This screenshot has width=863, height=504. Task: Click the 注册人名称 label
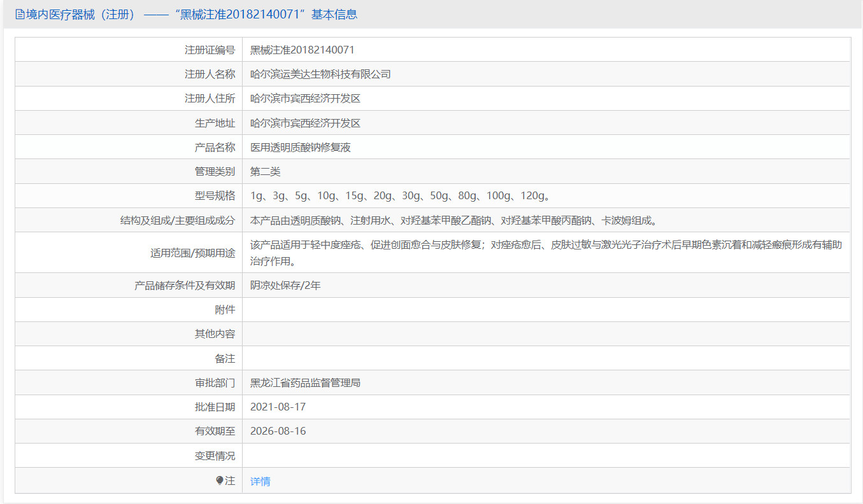tap(210, 74)
